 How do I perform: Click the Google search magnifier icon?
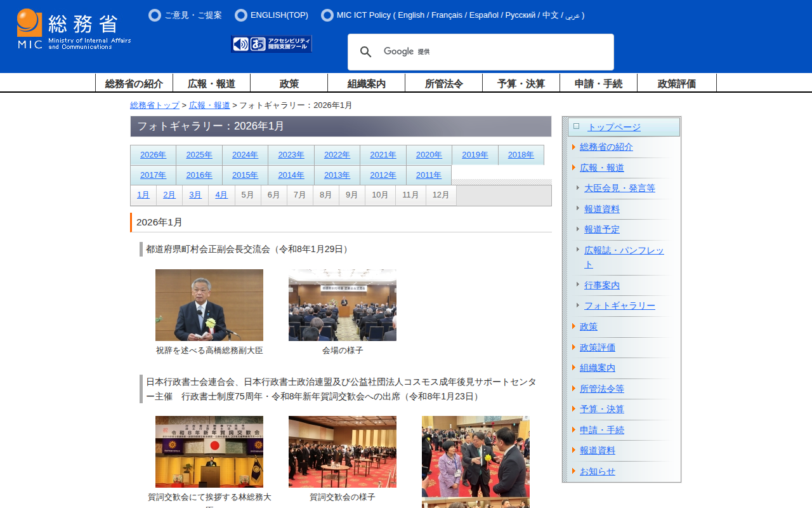pyautogui.click(x=366, y=52)
